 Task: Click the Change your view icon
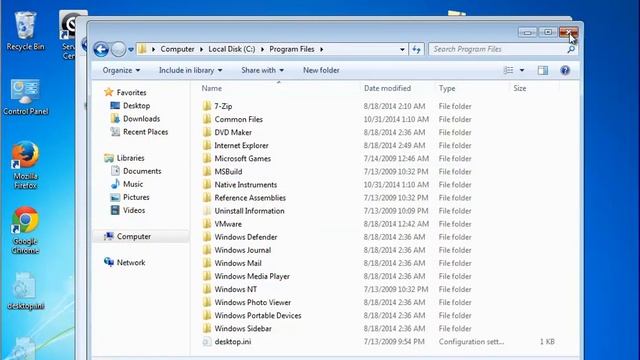[509, 70]
